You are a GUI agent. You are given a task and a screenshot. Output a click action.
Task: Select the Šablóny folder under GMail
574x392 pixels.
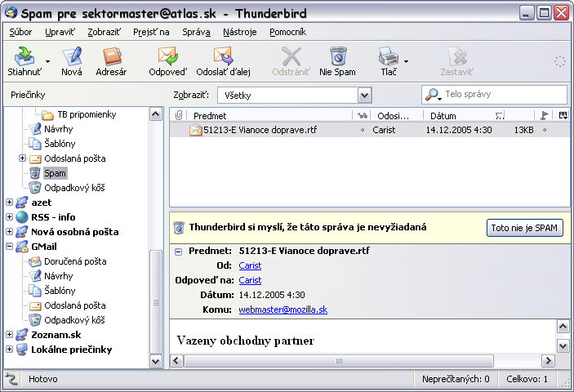60,291
